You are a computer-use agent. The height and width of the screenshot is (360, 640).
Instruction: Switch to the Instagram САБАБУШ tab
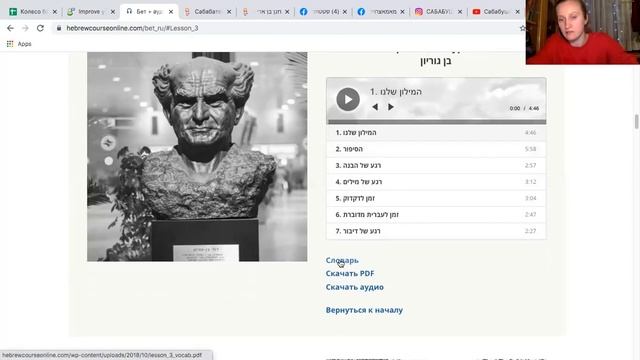pyautogui.click(x=438, y=12)
